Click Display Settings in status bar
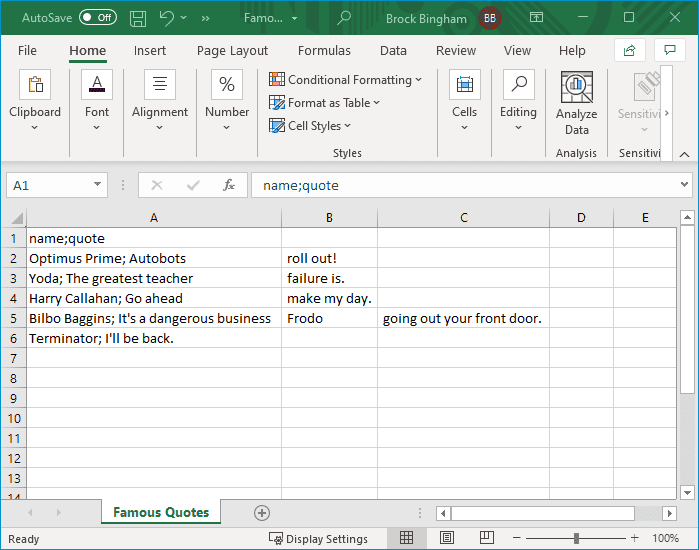This screenshot has width=699, height=550. [318, 538]
